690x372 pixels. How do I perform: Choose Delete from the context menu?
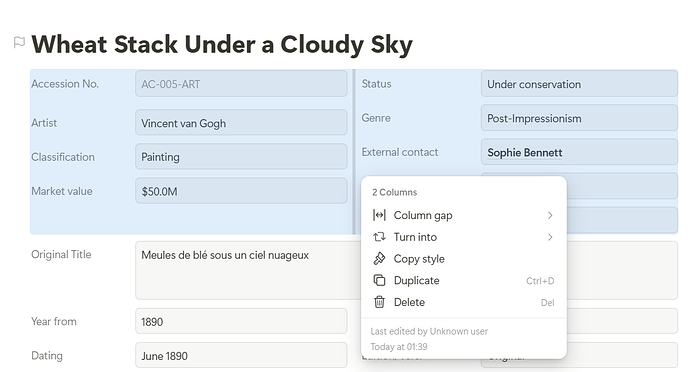pos(463,302)
